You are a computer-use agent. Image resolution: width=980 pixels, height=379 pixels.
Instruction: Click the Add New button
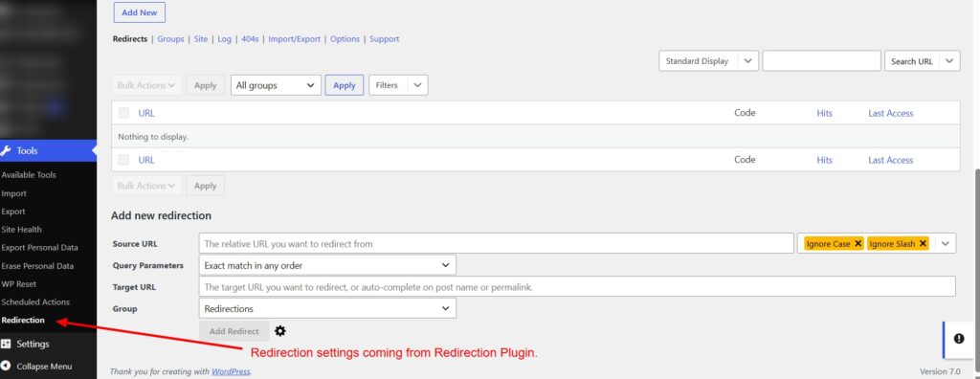140,12
